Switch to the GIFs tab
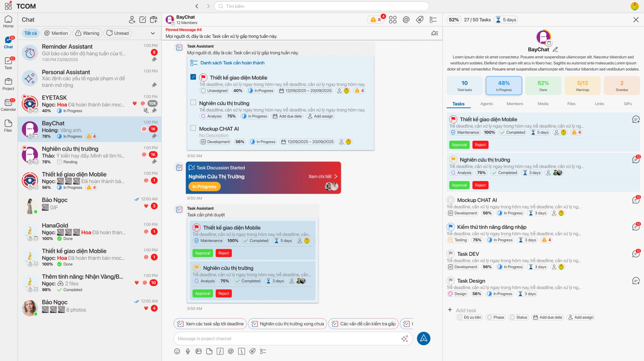 click(628, 104)
